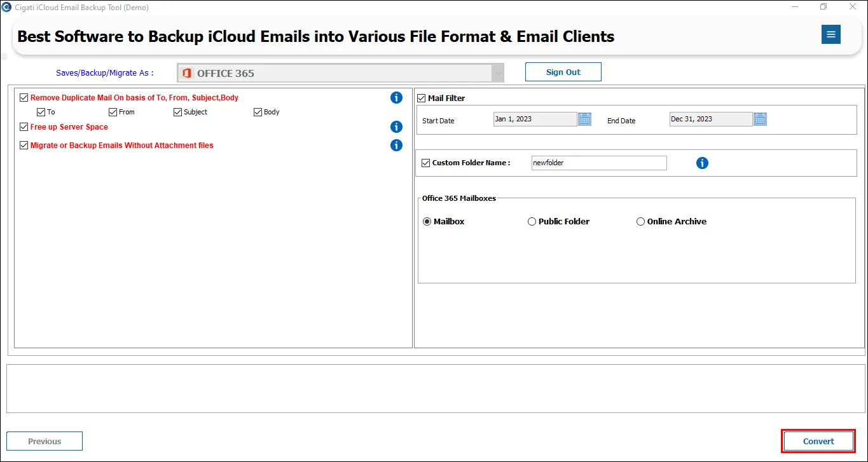Restore down the application window
The width and height of the screenshot is (868, 462).
[823, 7]
